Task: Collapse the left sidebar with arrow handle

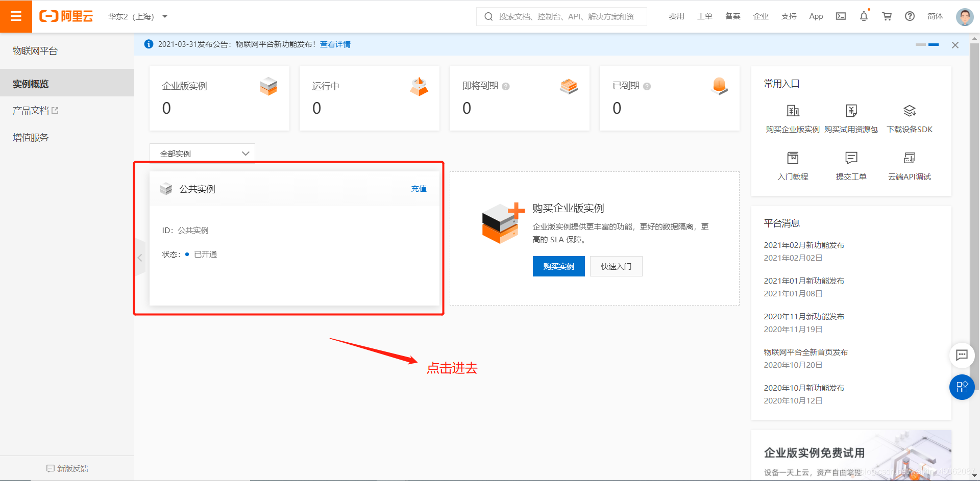Action: 140,258
